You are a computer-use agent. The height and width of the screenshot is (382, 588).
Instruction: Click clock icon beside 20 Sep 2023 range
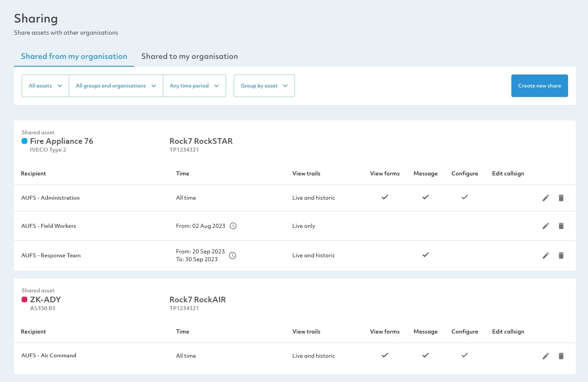[x=233, y=256]
